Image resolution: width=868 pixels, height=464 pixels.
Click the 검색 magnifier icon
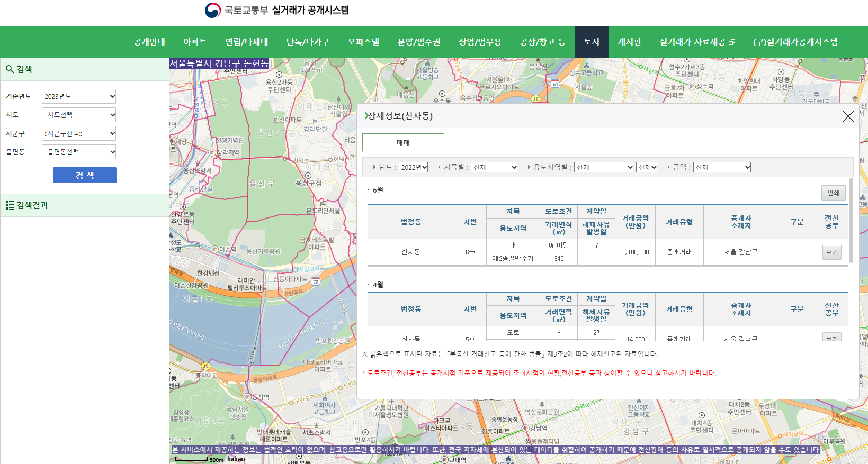10,69
